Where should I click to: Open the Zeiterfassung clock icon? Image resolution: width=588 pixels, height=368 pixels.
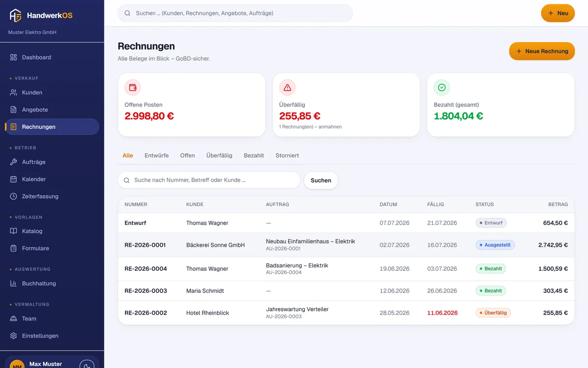14,196
